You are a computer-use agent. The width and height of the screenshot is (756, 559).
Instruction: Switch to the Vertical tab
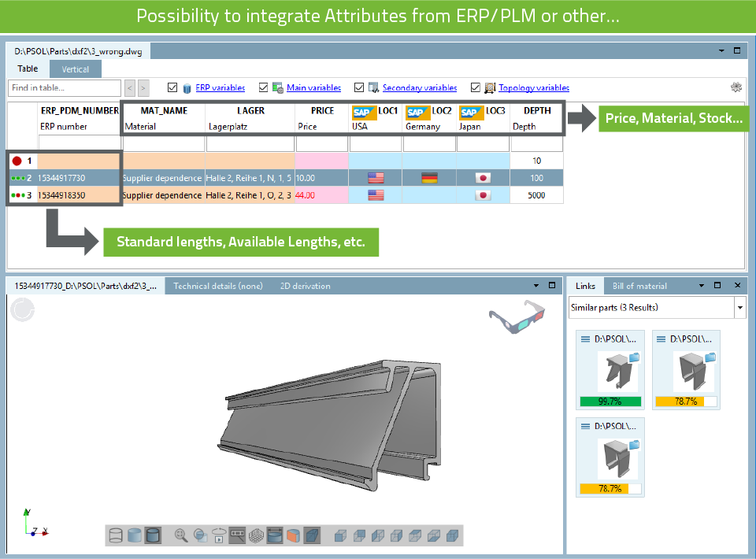[76, 69]
